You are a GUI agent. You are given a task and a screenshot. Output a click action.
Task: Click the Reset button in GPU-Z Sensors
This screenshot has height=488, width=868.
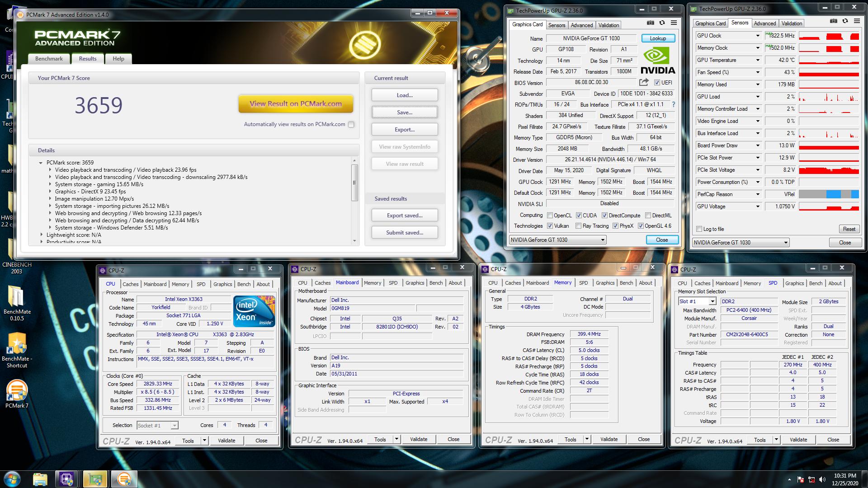tap(849, 229)
